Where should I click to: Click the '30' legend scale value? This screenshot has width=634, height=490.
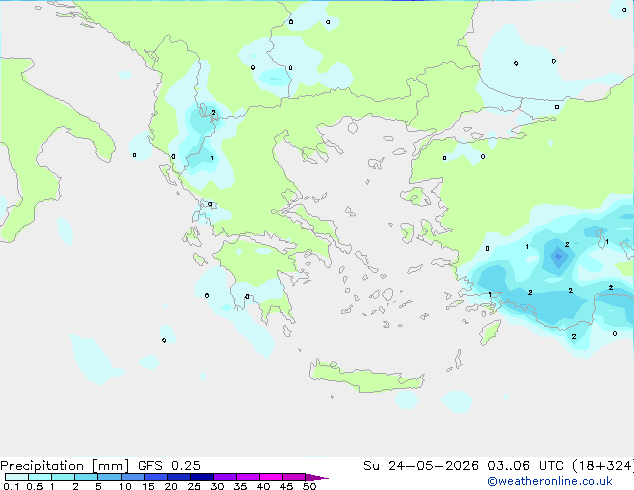(x=217, y=486)
